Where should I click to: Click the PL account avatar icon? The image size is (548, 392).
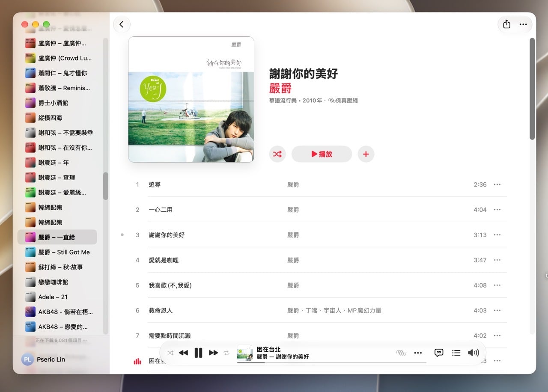point(27,359)
